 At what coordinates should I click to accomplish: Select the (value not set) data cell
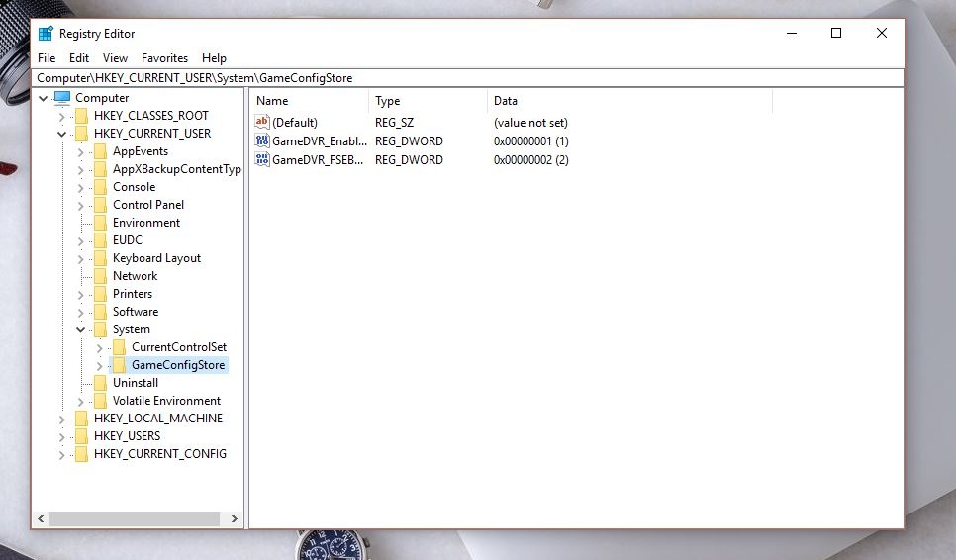(x=530, y=122)
